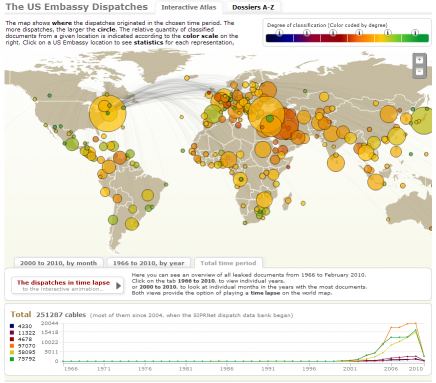
Task: Play the dispatches time lapse arrow
Action: 118,286
